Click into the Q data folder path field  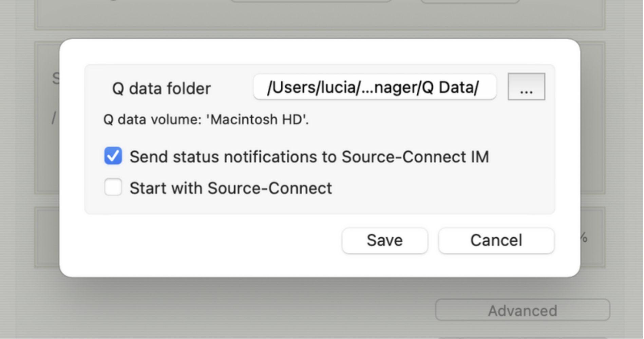(375, 87)
